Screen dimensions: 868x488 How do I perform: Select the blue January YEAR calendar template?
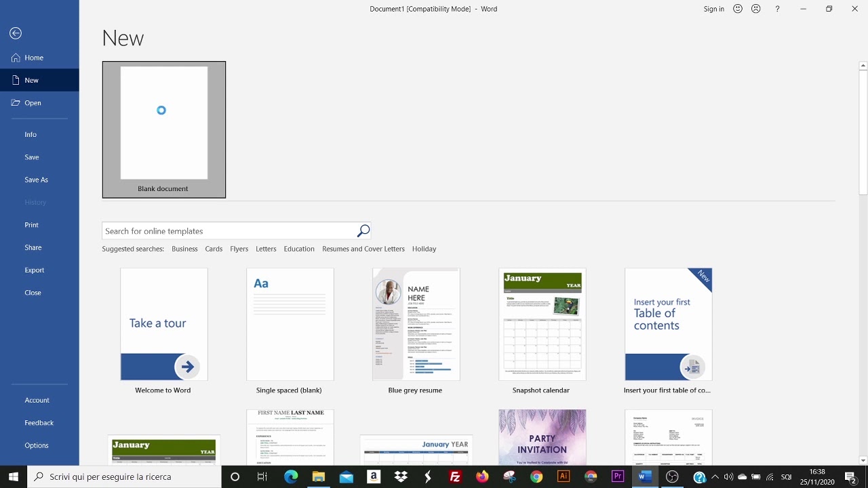(x=416, y=450)
